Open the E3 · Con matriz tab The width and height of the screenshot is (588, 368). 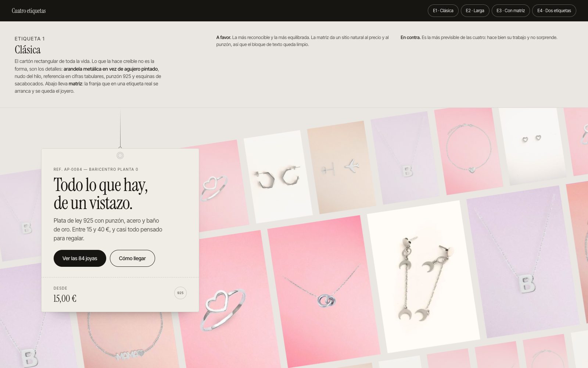click(x=510, y=11)
